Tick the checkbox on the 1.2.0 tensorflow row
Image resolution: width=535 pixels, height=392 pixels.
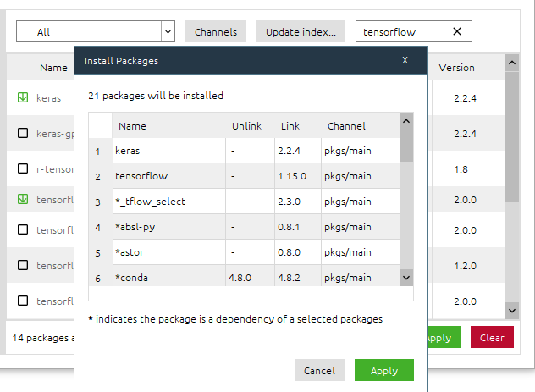tap(23, 265)
